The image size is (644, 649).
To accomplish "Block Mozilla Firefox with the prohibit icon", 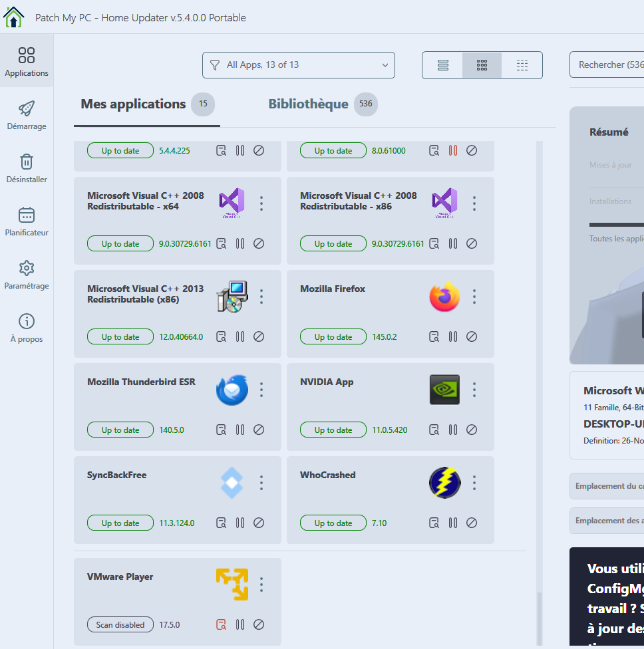I will coord(472,337).
